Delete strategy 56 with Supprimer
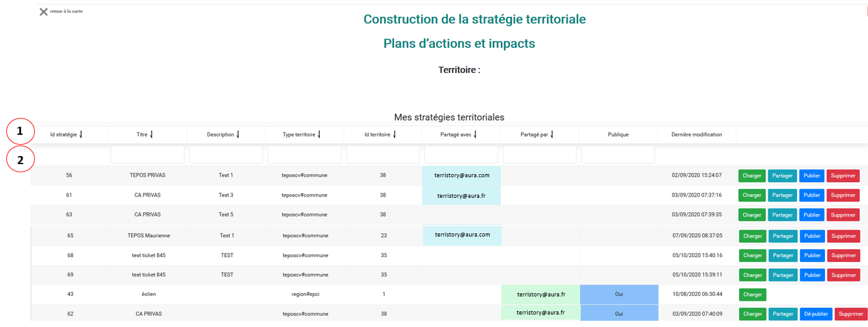The height and width of the screenshot is (327, 868). coord(843,176)
